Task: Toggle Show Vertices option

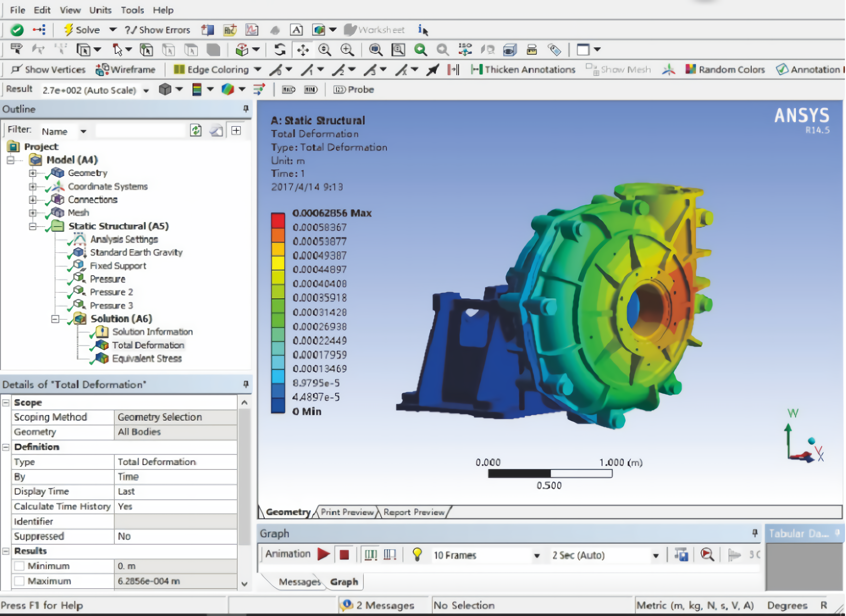Action: [49, 70]
